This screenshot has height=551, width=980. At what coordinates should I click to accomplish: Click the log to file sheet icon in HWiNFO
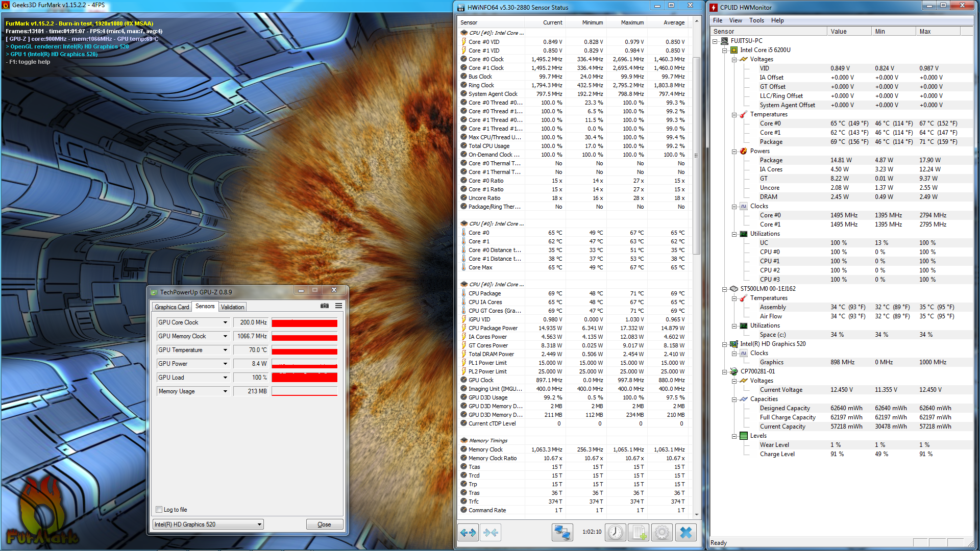click(639, 533)
